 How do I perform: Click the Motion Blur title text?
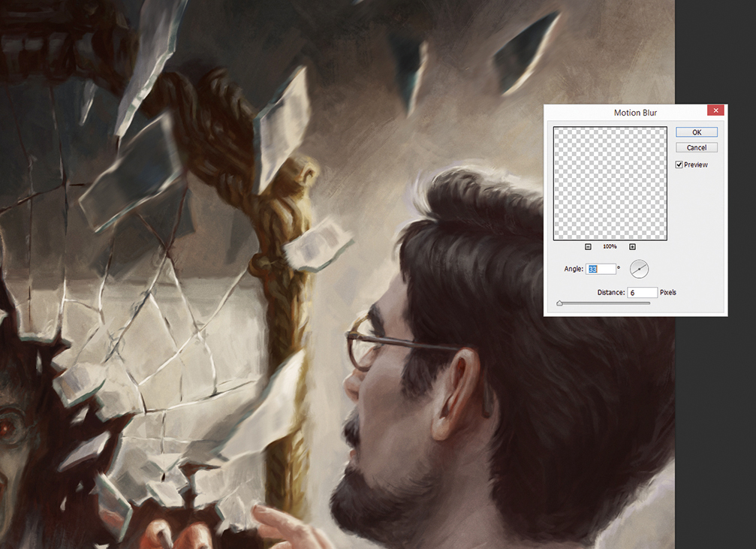click(635, 113)
